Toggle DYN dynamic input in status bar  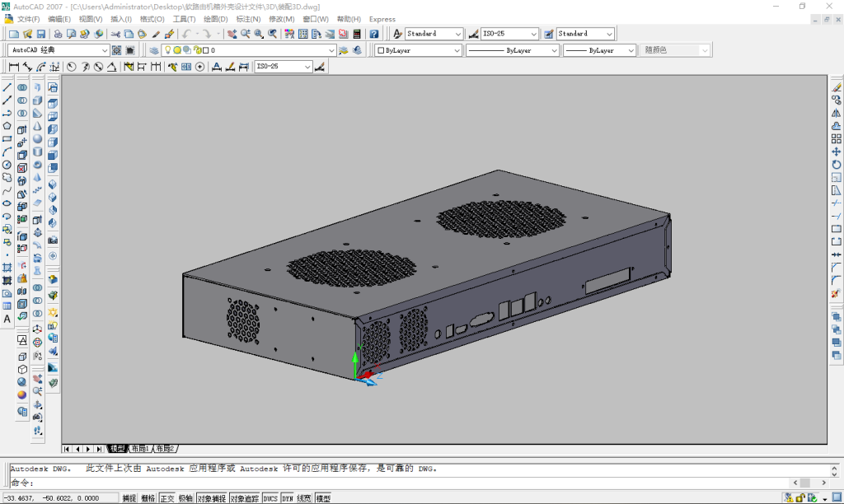pos(288,498)
